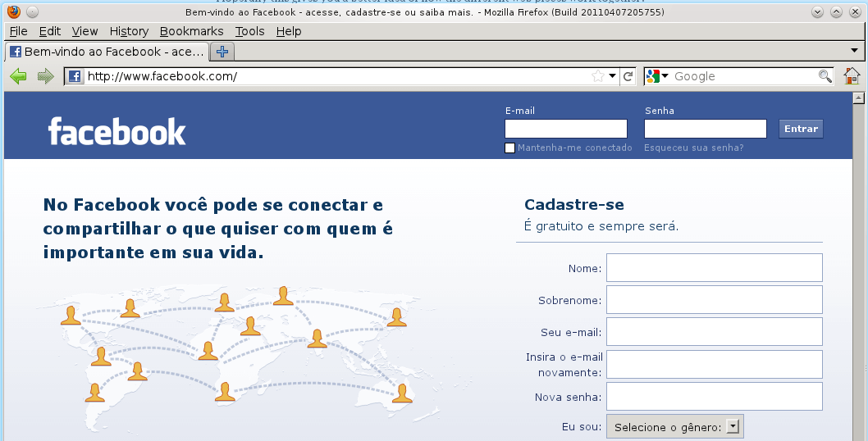Open the Selecione o gênero dropdown
This screenshot has width=868, height=441.
point(675,426)
